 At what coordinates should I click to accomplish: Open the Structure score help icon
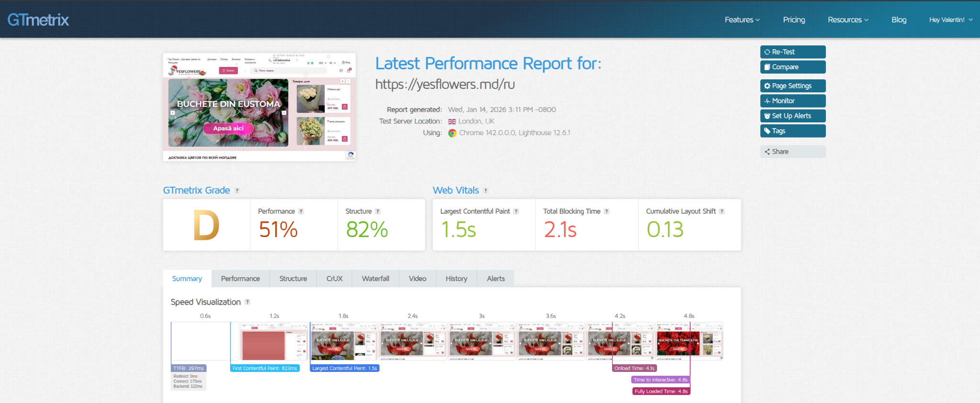[x=378, y=211]
